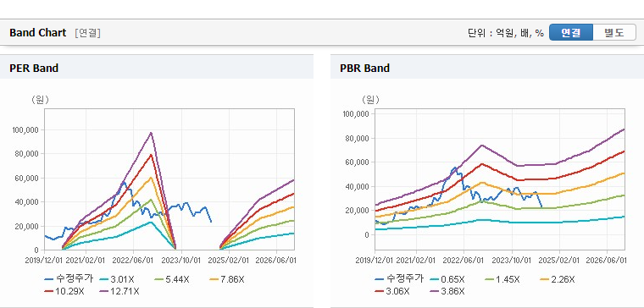Toggle the 2.26X legend series
The height and width of the screenshot is (308, 644).
[557, 279]
